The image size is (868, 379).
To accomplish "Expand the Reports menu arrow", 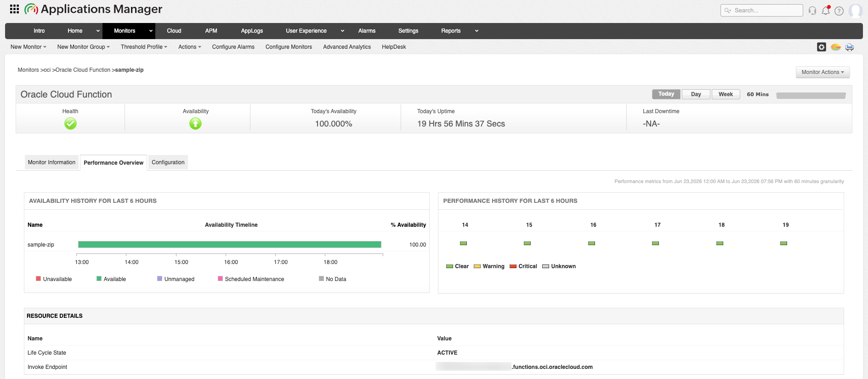I will click(x=477, y=31).
